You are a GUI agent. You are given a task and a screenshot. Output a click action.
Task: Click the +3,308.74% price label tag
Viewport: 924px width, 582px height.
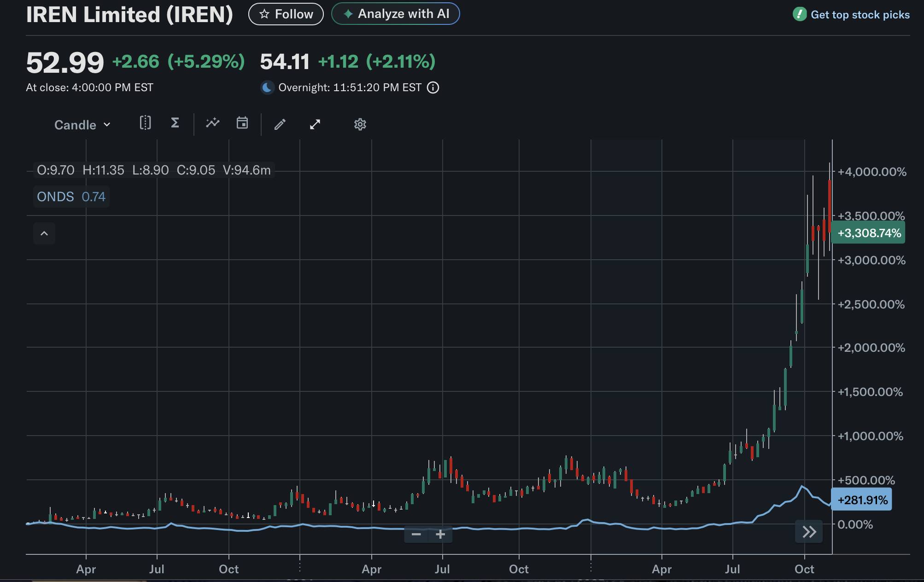tap(868, 233)
